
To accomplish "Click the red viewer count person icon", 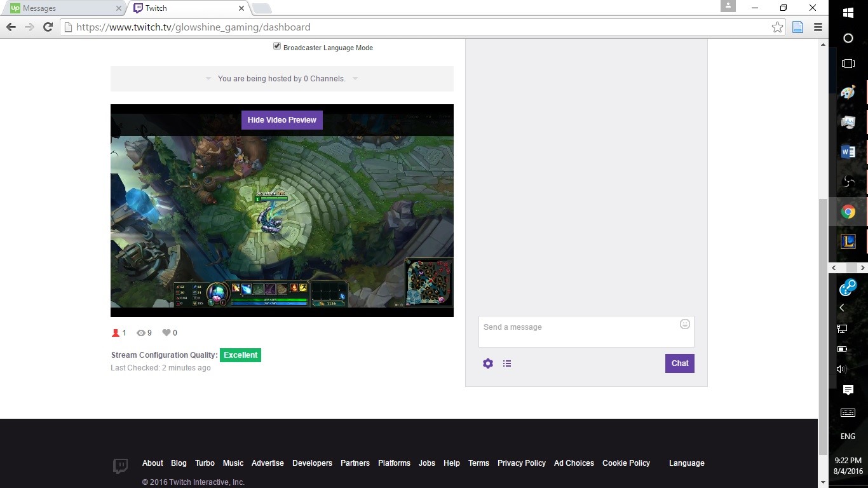I will pos(116,333).
